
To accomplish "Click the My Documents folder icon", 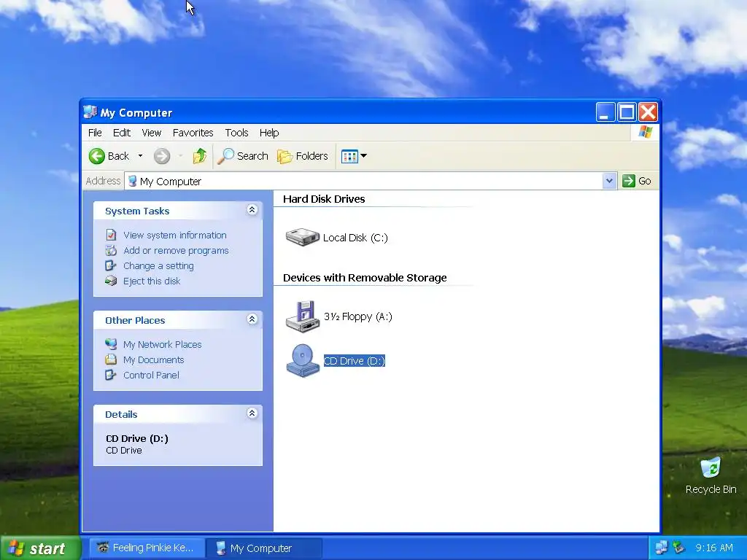I will (111, 359).
